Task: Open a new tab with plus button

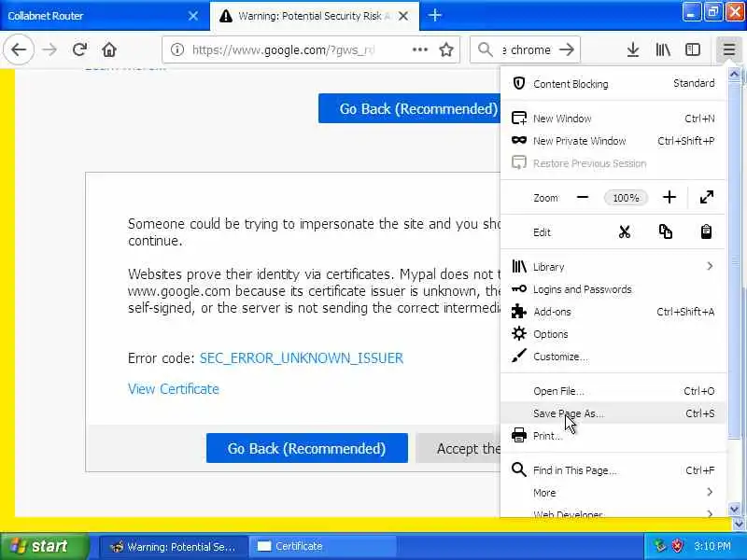Action: [x=434, y=15]
